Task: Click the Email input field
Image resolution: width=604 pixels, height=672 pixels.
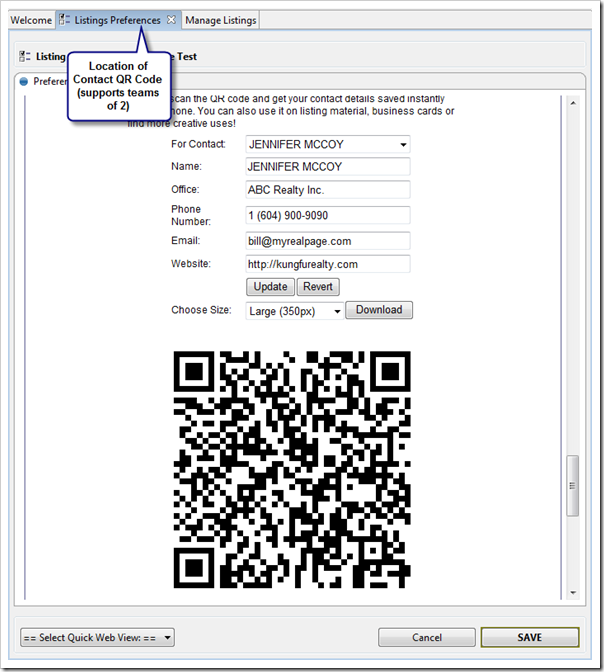Action: (328, 241)
